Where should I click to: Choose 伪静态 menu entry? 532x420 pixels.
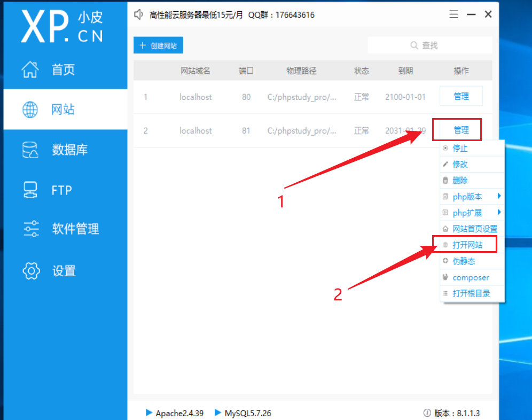click(x=472, y=261)
